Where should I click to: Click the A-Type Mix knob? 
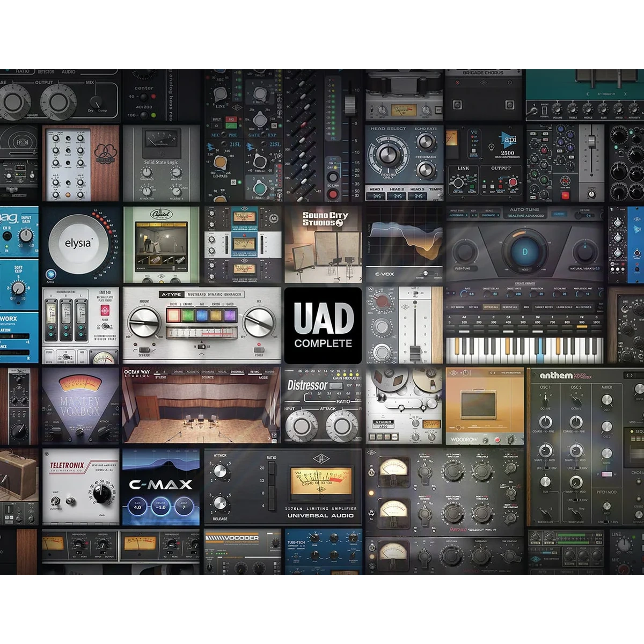(x=259, y=323)
